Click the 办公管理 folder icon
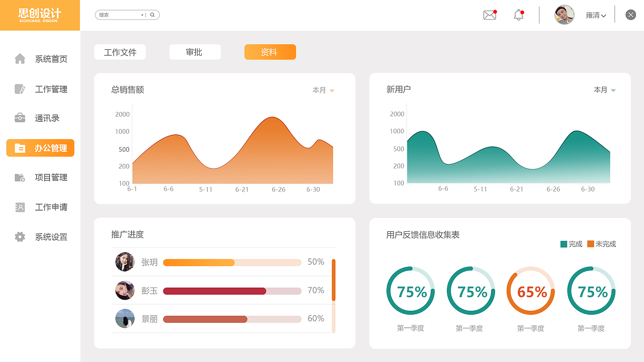Image resolution: width=644 pixels, height=362 pixels. tap(19, 148)
